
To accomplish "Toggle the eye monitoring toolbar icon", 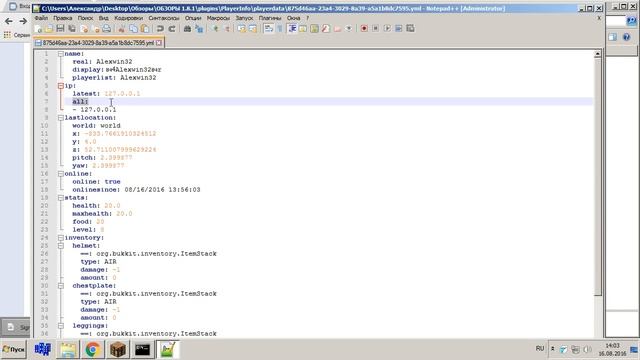I will coord(349,29).
